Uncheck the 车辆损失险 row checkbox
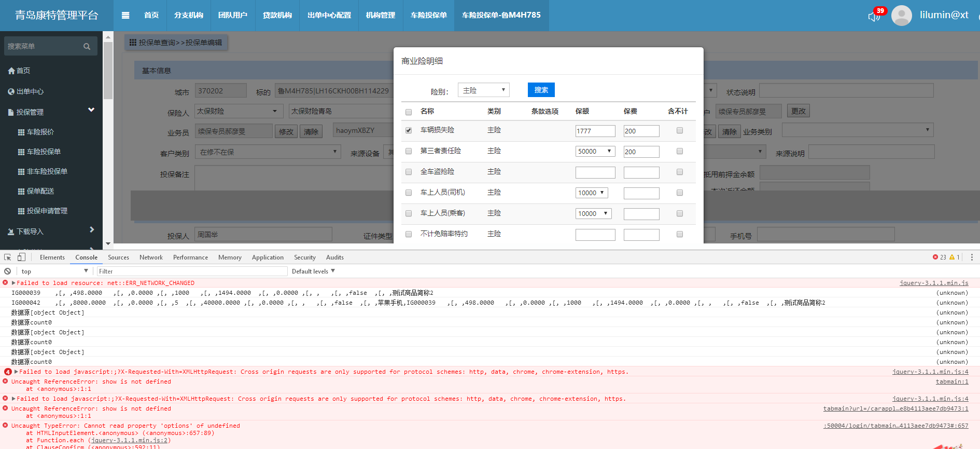980x449 pixels. coord(409,130)
